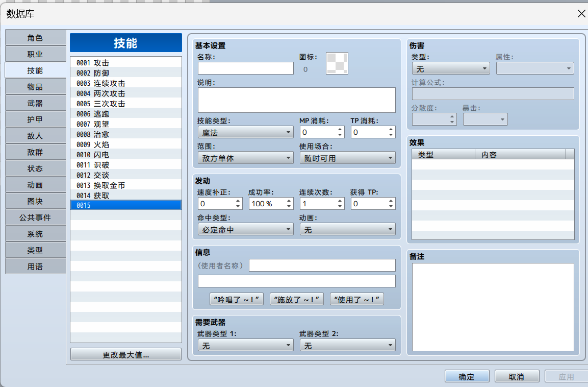The image size is (588, 387).
Task: Switch to the 角色 tab
Action: 35,38
